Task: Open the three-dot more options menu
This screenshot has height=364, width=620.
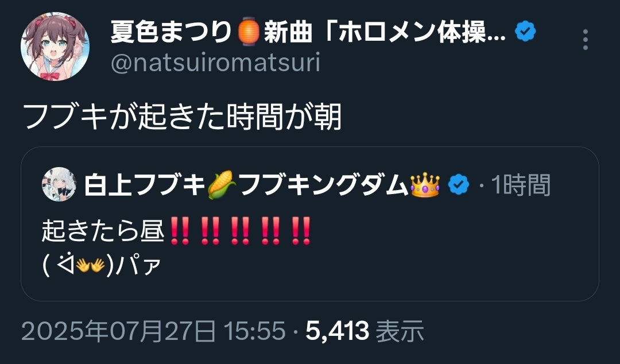Action: (x=585, y=40)
